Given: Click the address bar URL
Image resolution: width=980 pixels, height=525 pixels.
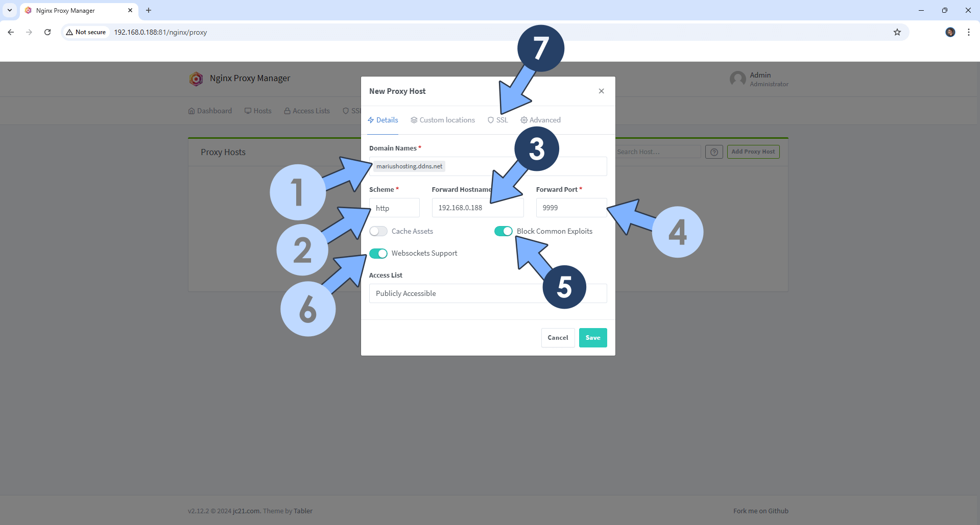Looking at the screenshot, I should pyautogui.click(x=160, y=32).
